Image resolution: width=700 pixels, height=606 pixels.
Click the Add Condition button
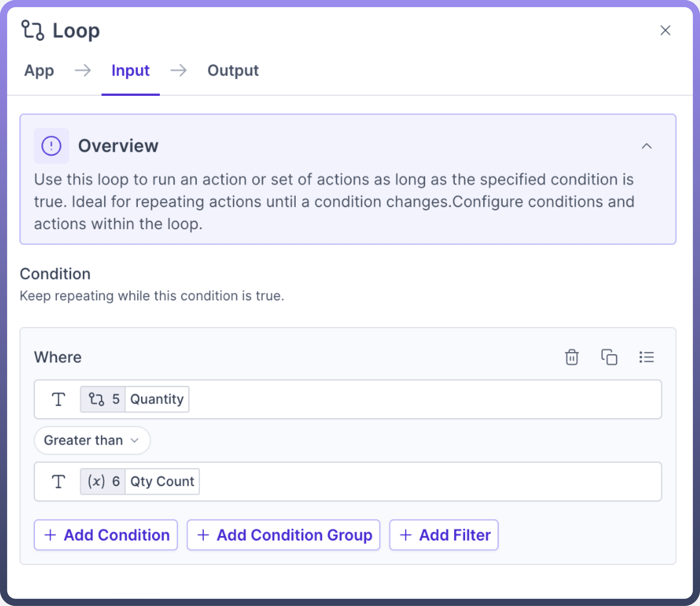pyautogui.click(x=106, y=535)
